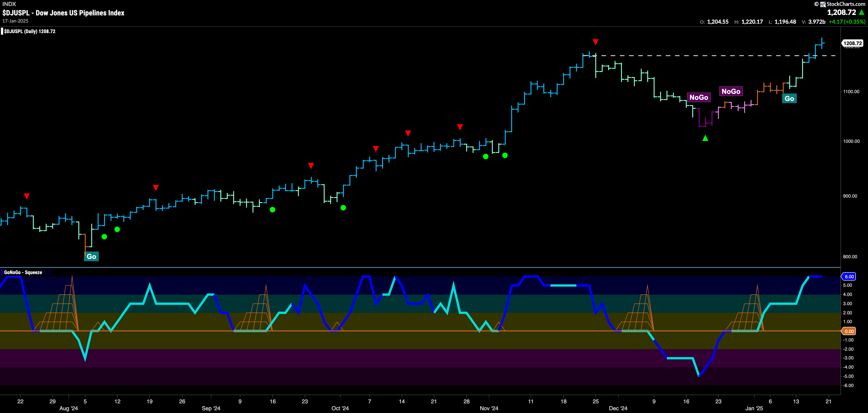Click the Jan '25 date axis label
Screen dimensions: 868x413
point(754,408)
